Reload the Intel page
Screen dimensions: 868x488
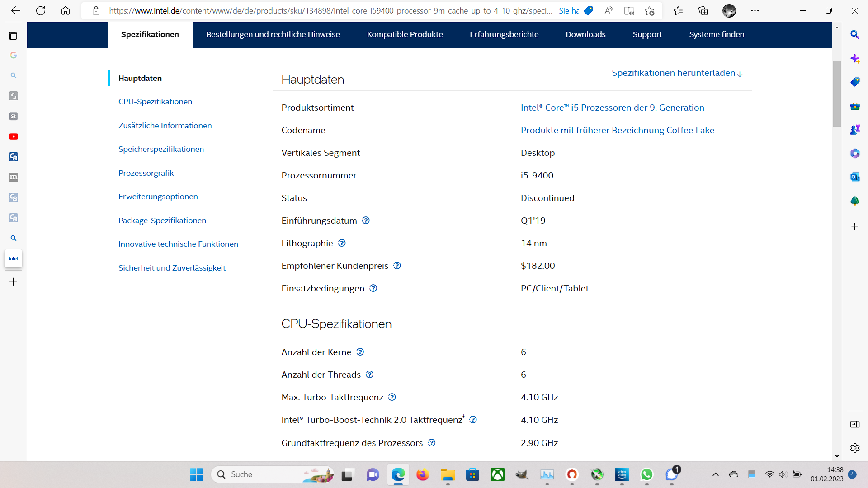[41, 11]
